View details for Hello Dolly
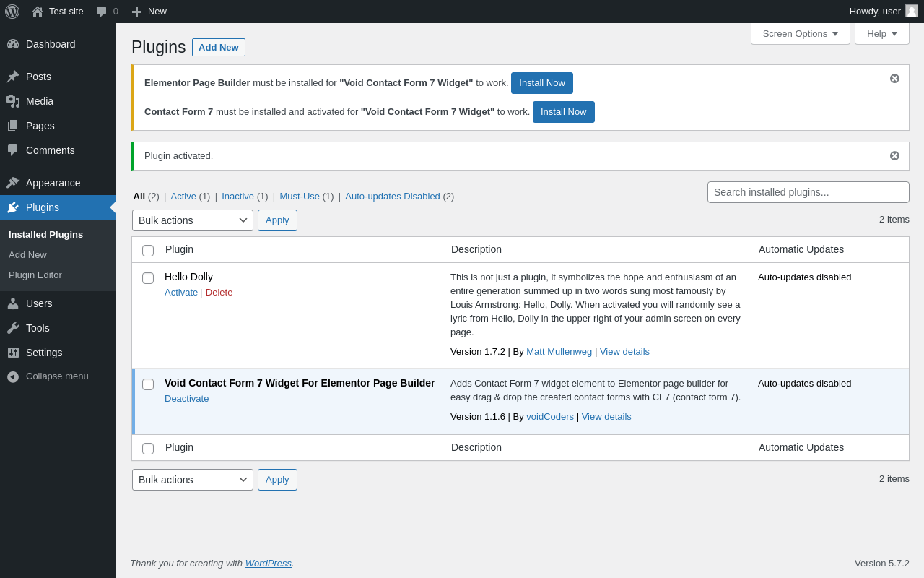 624,352
